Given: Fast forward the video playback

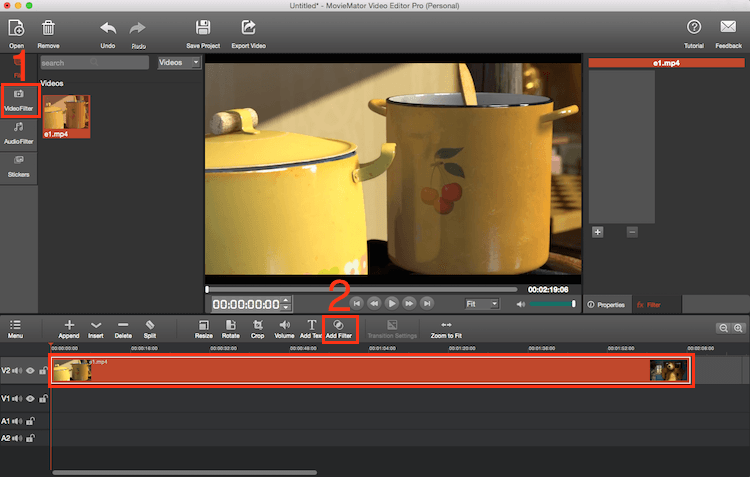Looking at the screenshot, I should (409, 303).
